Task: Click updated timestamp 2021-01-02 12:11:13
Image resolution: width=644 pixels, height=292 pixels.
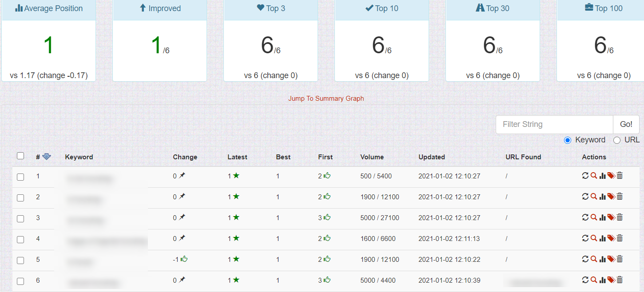Action: pyautogui.click(x=449, y=239)
